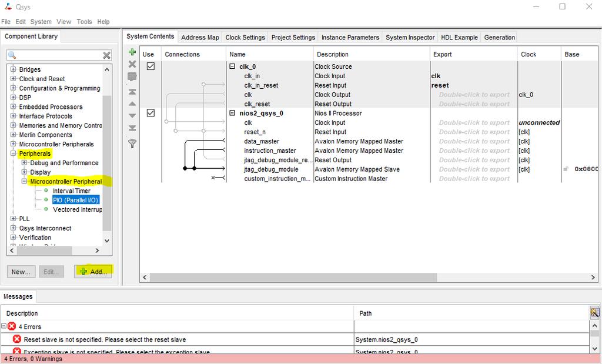
Task: Open the System Inspector tab
Action: point(410,37)
